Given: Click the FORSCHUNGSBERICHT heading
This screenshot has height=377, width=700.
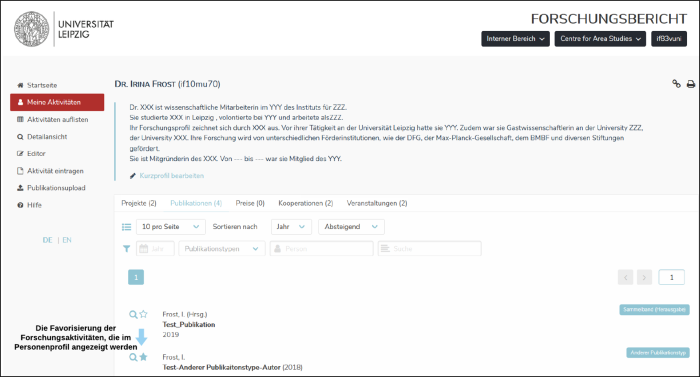Looking at the screenshot, I should [609, 19].
